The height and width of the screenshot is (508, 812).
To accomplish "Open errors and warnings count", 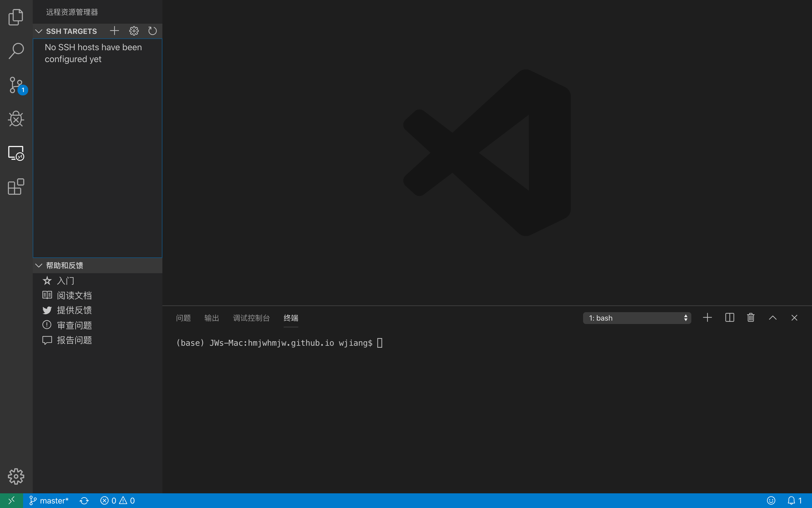I will [118, 501].
